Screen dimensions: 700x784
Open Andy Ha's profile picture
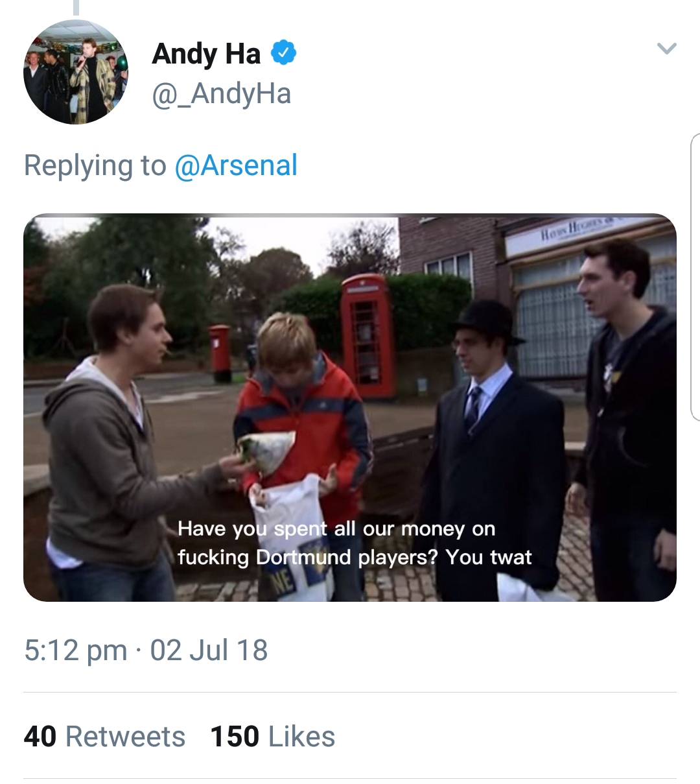click(x=76, y=72)
